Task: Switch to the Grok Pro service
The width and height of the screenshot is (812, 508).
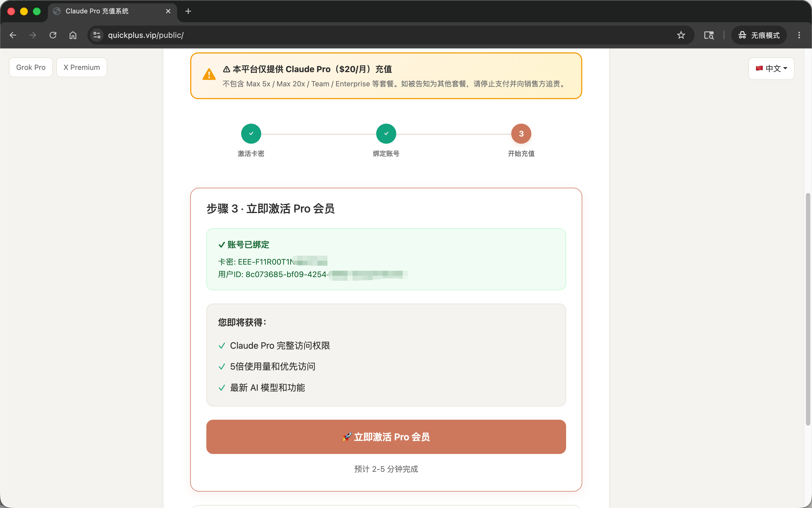Action: click(31, 67)
